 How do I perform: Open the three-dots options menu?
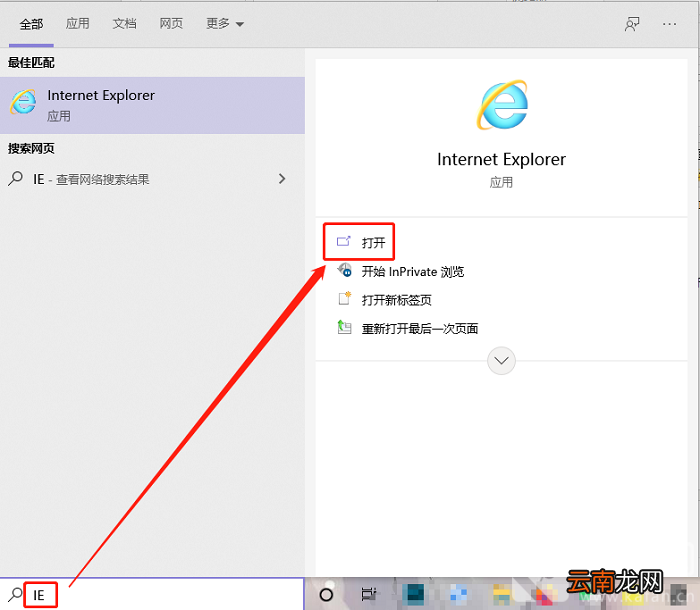point(669,24)
